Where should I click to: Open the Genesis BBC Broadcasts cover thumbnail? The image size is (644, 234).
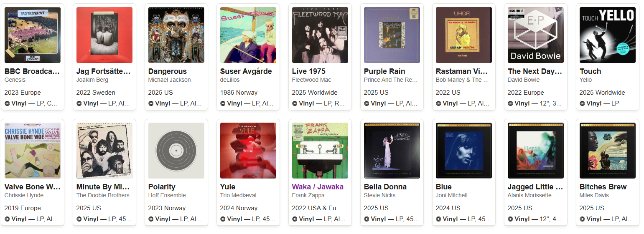(33, 35)
